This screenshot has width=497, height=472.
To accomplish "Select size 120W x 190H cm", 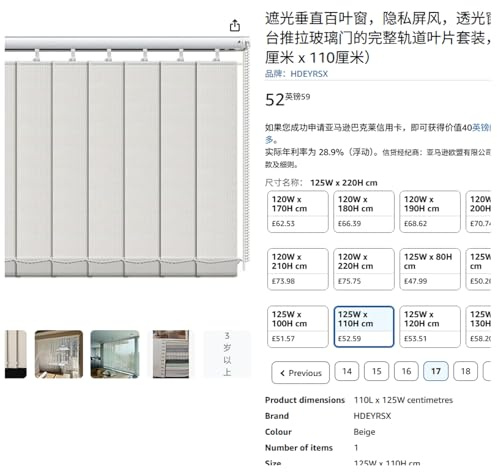I will (430, 212).
